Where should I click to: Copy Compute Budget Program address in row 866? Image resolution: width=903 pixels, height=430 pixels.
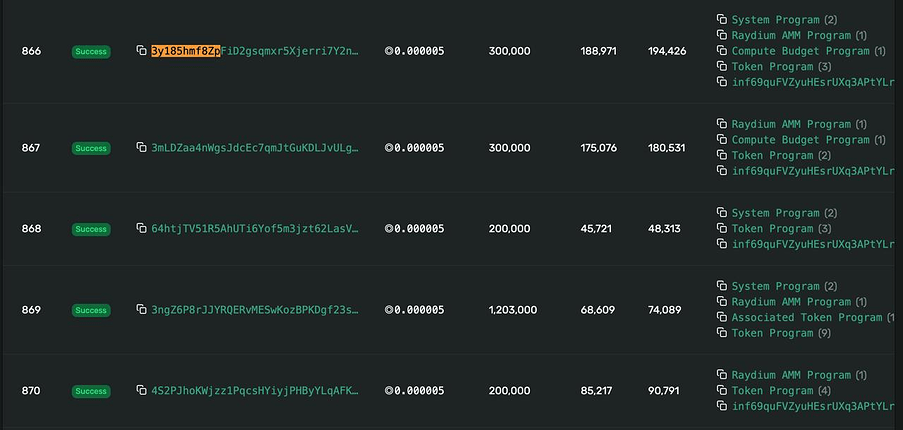tap(722, 51)
